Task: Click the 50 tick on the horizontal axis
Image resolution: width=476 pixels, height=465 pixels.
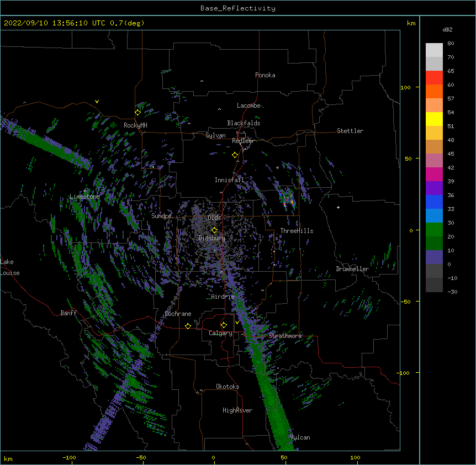Action: [x=284, y=457]
